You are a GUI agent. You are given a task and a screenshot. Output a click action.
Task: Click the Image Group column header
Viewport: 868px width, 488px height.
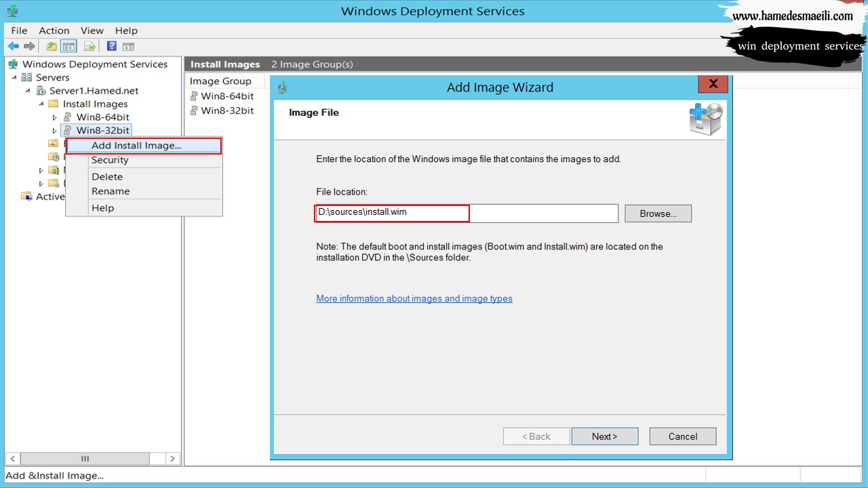(220, 81)
